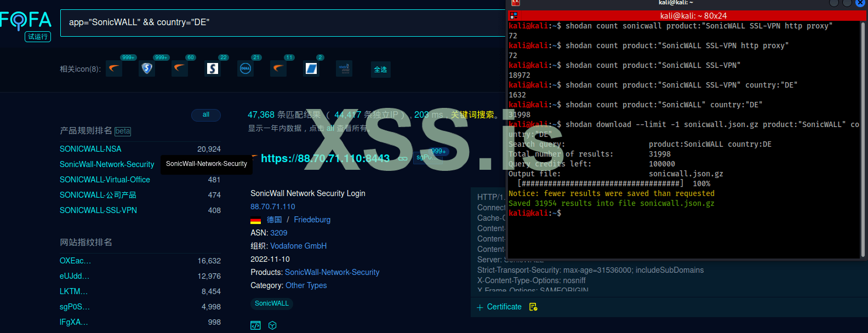Select the blue shield S related icon

(x=147, y=68)
